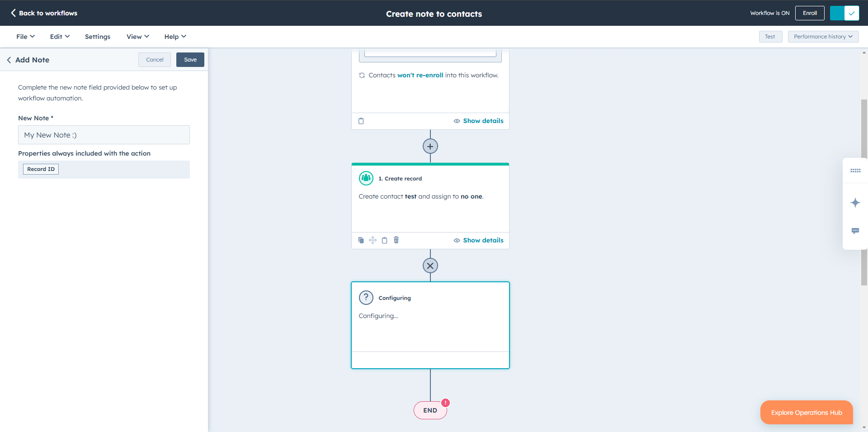Screen dimensions: 868x432
Task: Save the new note
Action: pos(190,59)
